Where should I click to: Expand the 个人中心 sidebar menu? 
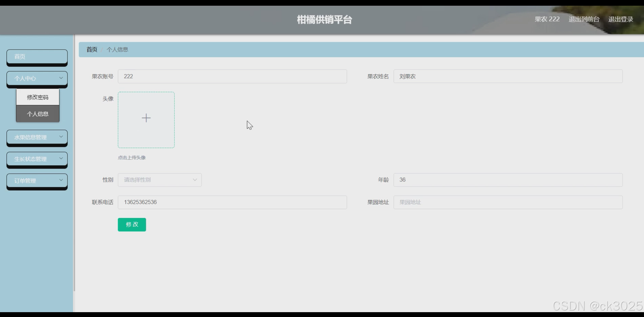pos(37,78)
